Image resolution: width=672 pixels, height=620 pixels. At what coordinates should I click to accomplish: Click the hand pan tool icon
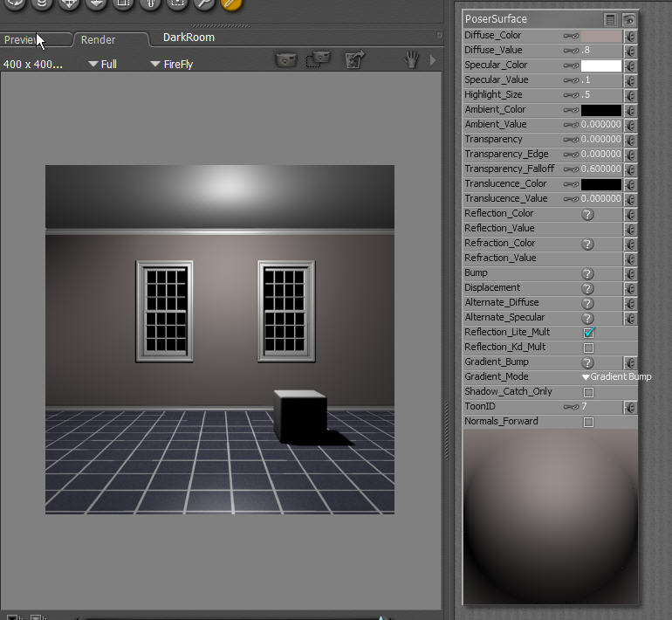click(x=410, y=60)
